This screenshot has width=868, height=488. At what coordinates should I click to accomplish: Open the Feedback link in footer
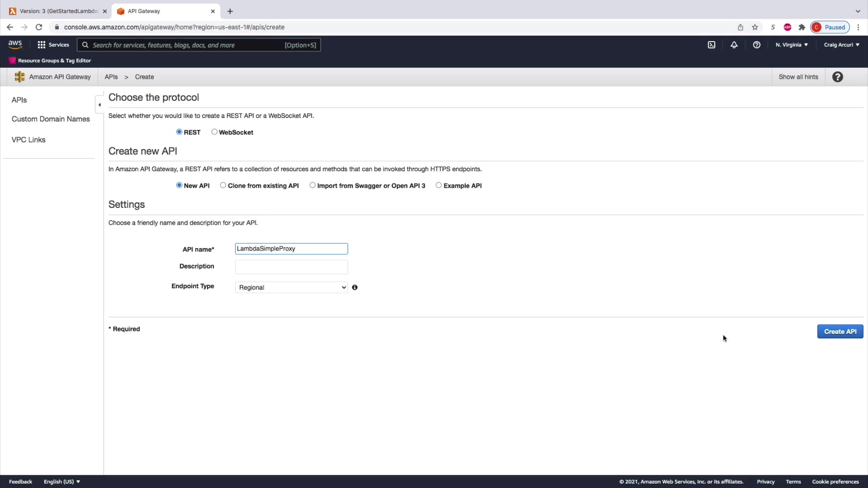(x=21, y=481)
